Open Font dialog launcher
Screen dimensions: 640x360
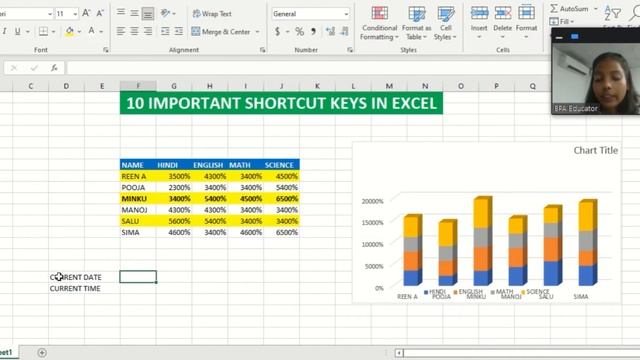coord(106,50)
